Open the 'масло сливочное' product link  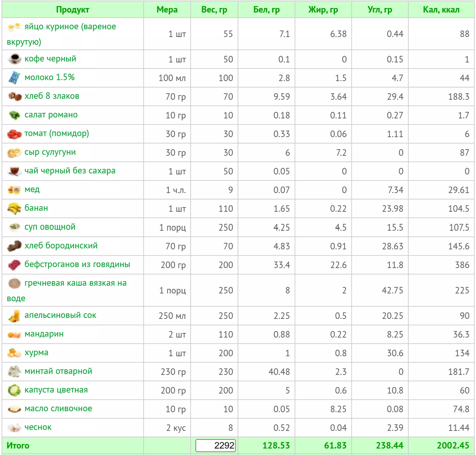(x=58, y=408)
